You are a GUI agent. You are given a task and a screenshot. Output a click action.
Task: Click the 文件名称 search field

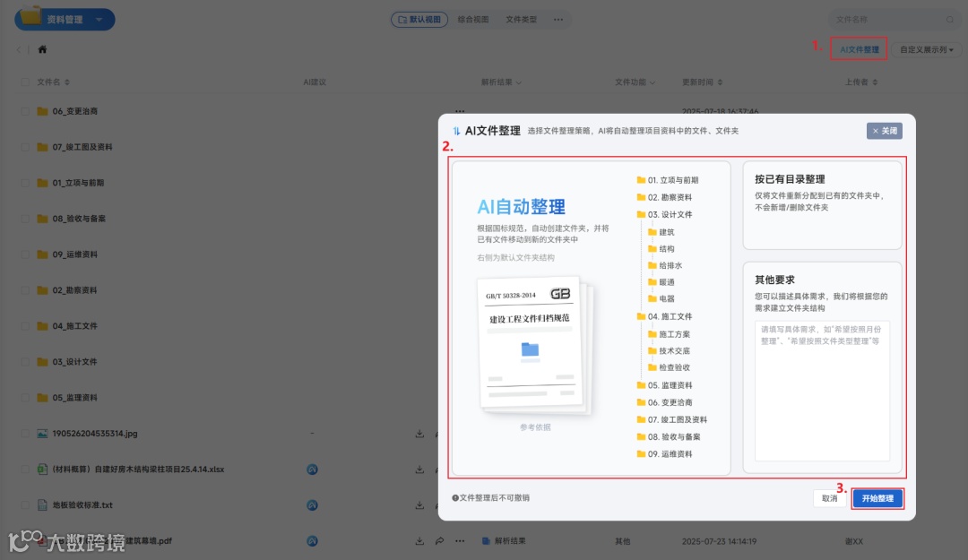point(894,20)
